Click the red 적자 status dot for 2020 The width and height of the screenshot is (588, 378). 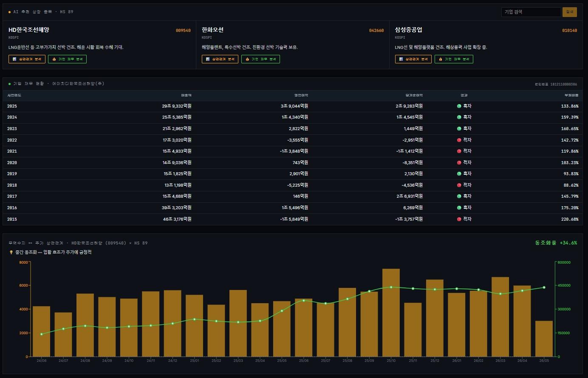(x=459, y=162)
